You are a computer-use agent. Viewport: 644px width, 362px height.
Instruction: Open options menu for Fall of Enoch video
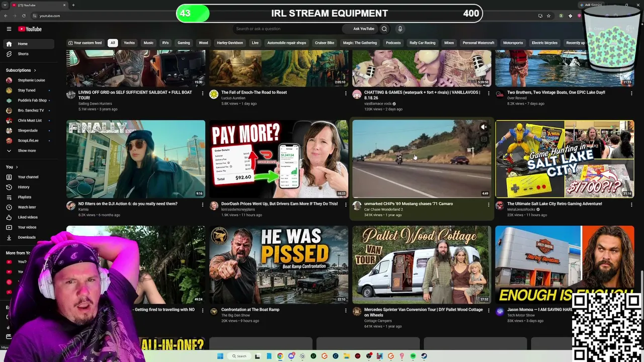[x=346, y=93]
